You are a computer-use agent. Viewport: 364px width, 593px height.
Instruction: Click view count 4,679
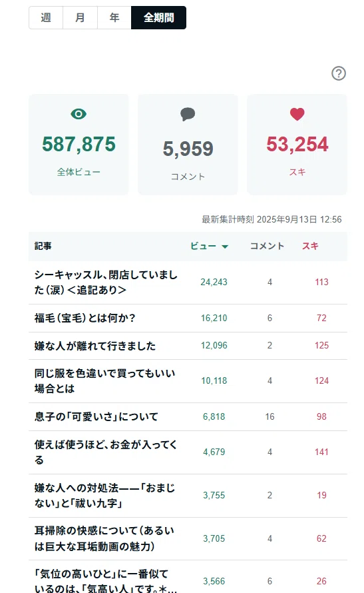point(214,452)
